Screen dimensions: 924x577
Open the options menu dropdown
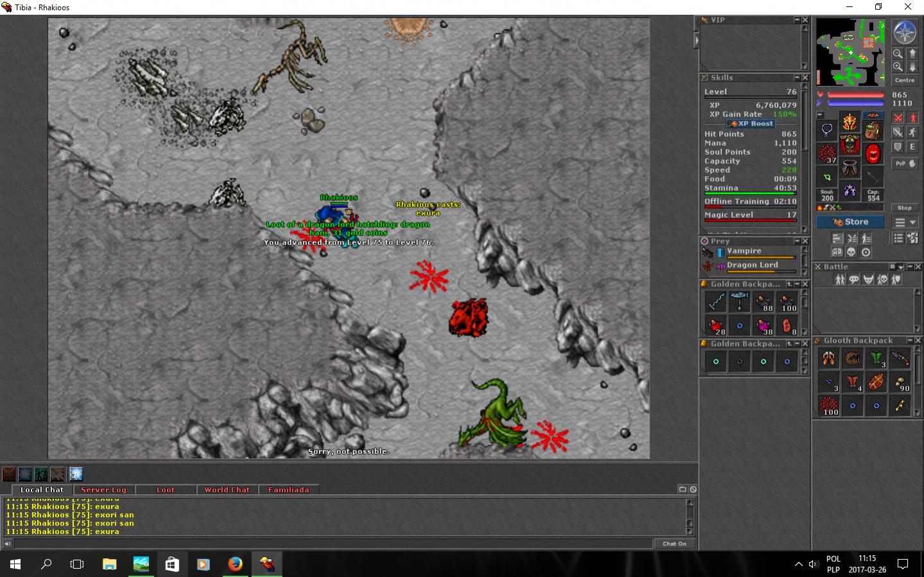[905, 222]
